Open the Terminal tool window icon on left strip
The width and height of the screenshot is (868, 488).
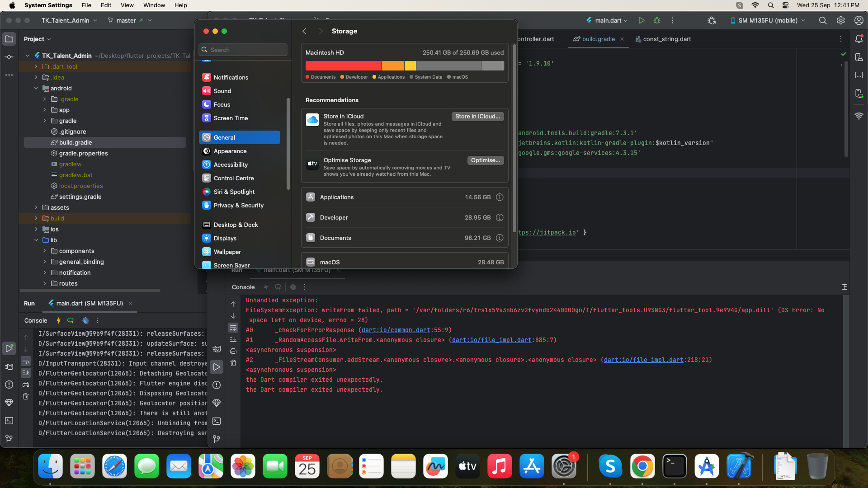click(9, 421)
